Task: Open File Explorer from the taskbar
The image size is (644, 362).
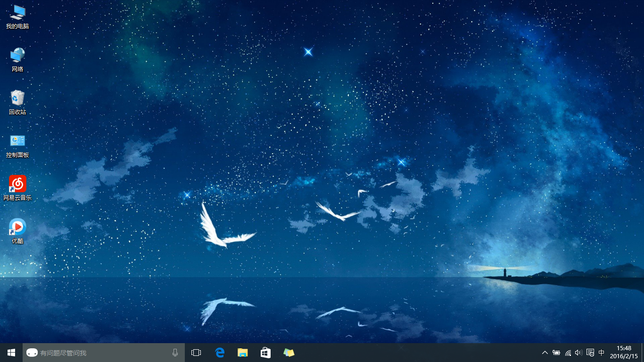Action: [243, 353]
